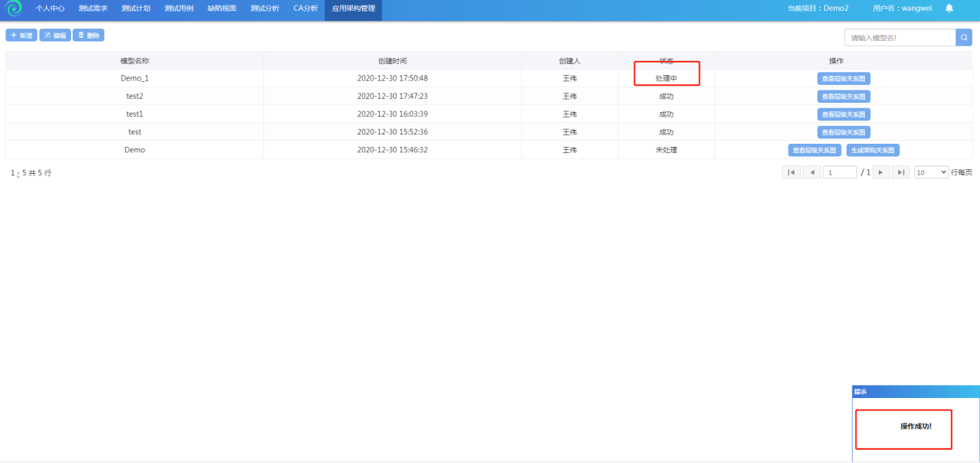Click the 编辑 edit button

pyautogui.click(x=55, y=36)
